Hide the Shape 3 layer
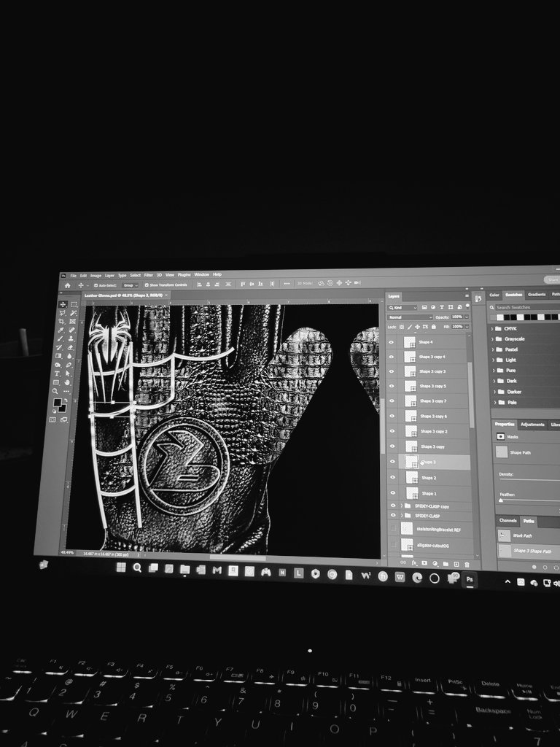Screen dimensions: 560x747 [x=392, y=462]
